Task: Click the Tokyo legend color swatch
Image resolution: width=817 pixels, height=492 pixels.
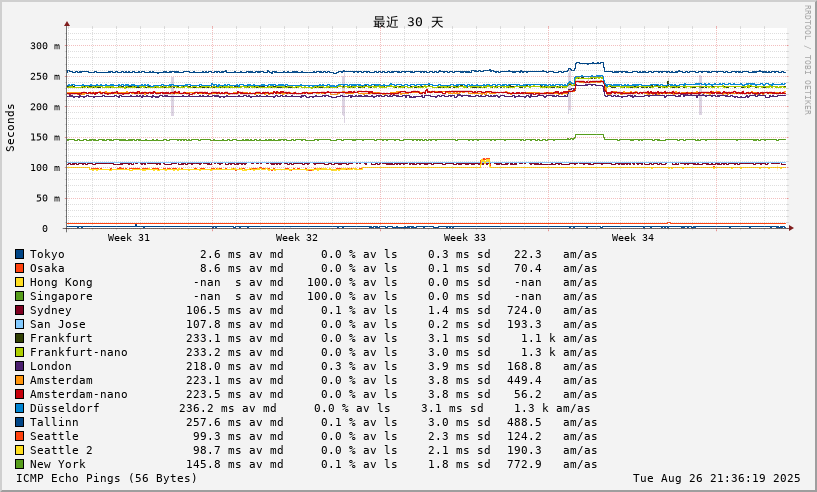Action: [x=19, y=254]
